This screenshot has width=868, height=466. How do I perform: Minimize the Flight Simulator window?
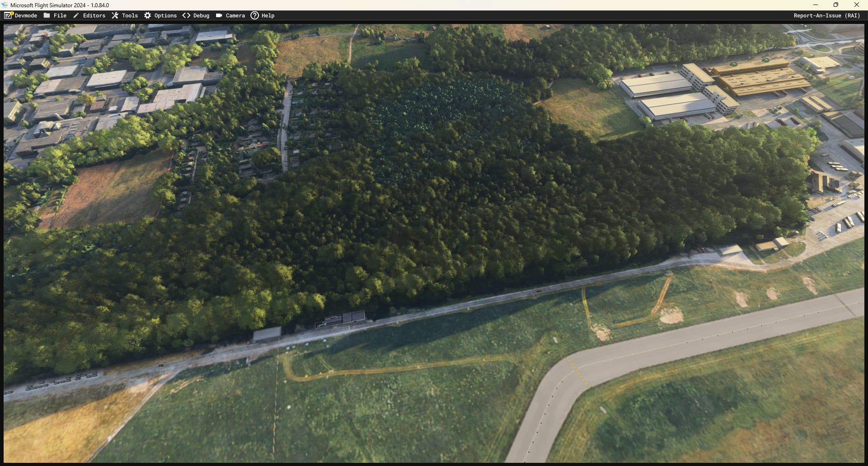[816, 5]
